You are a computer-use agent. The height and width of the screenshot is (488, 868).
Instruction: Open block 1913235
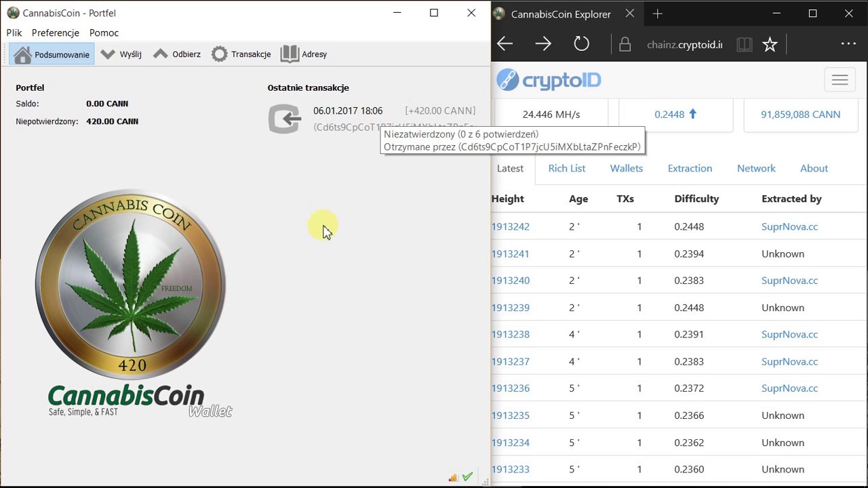click(511, 415)
